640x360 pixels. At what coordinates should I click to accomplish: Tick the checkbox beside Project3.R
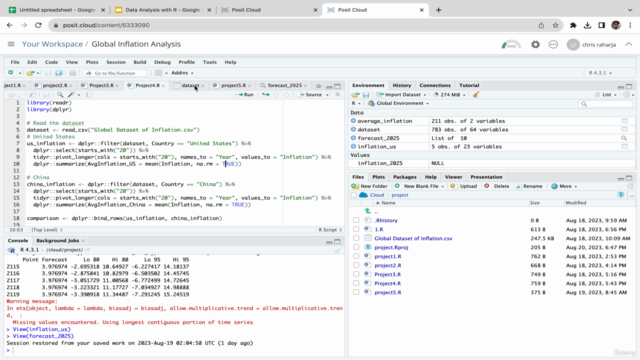356,274
